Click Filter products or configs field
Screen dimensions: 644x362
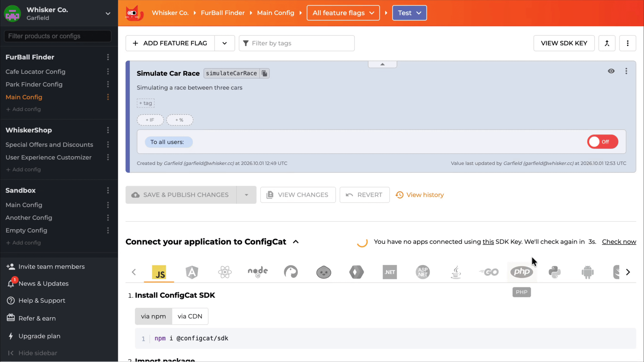58,36
